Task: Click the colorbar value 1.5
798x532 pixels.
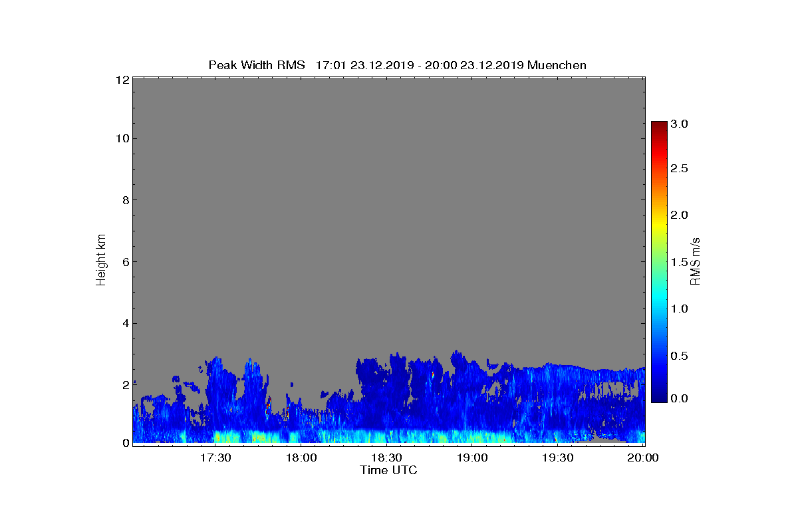Action: coord(679,262)
